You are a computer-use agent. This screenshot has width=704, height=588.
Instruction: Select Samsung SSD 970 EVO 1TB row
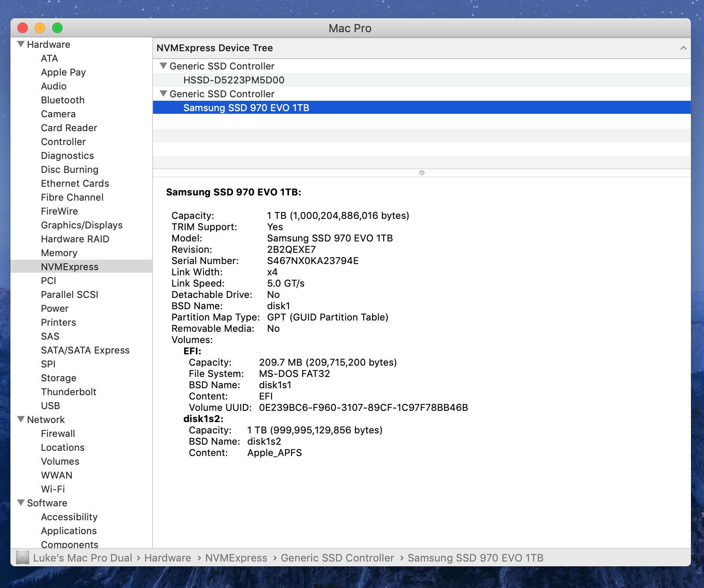pos(422,108)
